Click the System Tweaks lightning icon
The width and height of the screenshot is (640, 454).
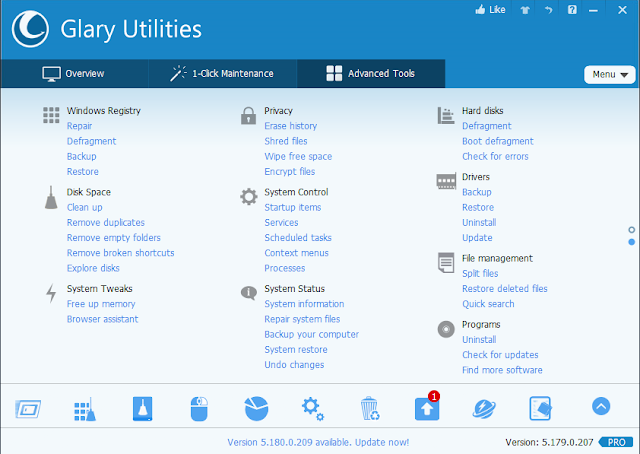tap(51, 293)
